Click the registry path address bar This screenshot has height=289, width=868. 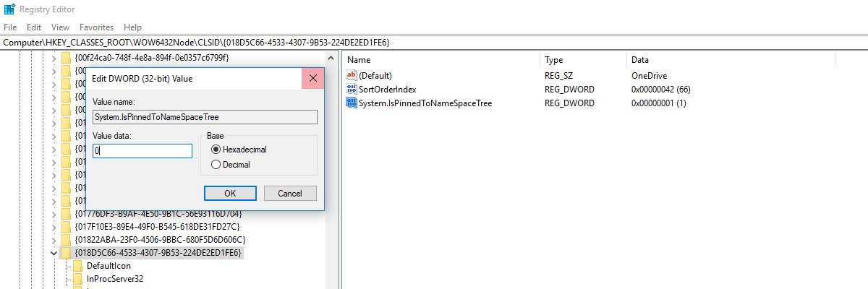[434, 43]
